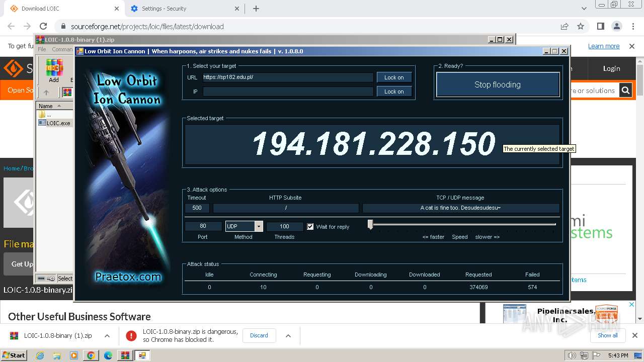Open the Chrome three-dot menu

tap(633, 26)
